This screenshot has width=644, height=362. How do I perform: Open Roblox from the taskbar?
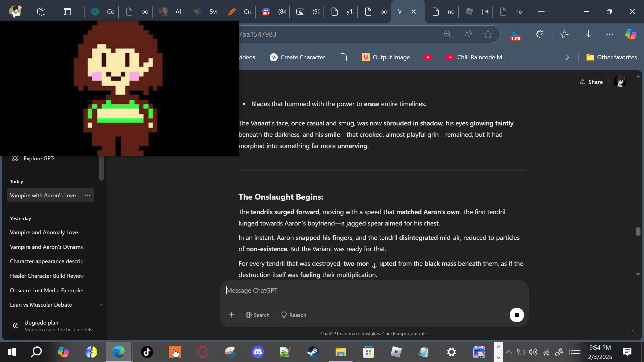click(x=396, y=352)
